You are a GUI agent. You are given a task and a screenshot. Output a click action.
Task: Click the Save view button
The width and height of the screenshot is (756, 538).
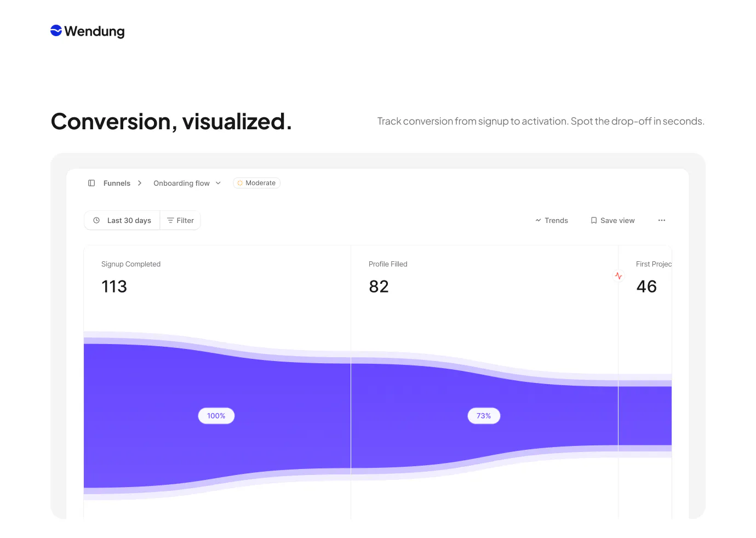[x=612, y=220]
